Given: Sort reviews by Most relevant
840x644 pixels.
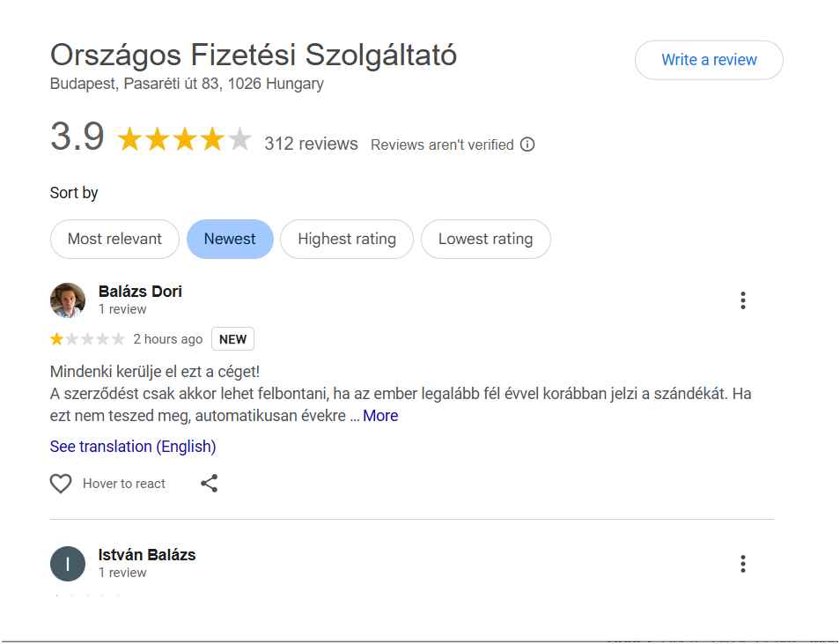Looking at the screenshot, I should coord(114,239).
